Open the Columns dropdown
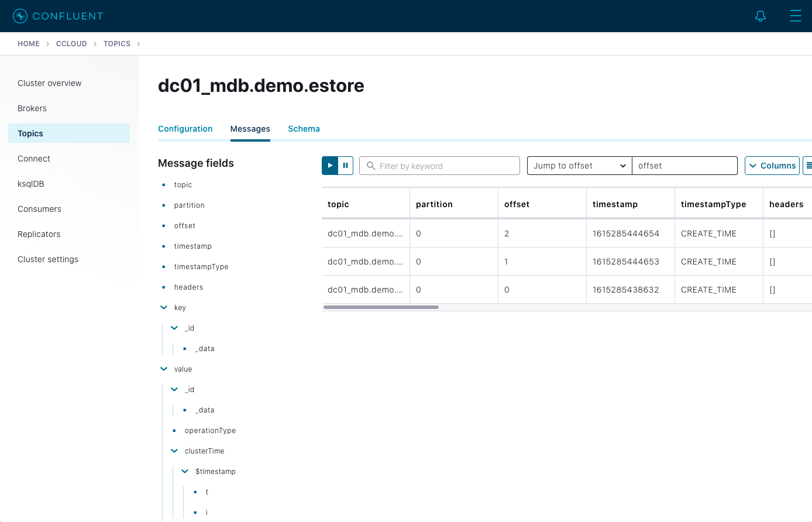The image size is (812, 522). (x=772, y=166)
